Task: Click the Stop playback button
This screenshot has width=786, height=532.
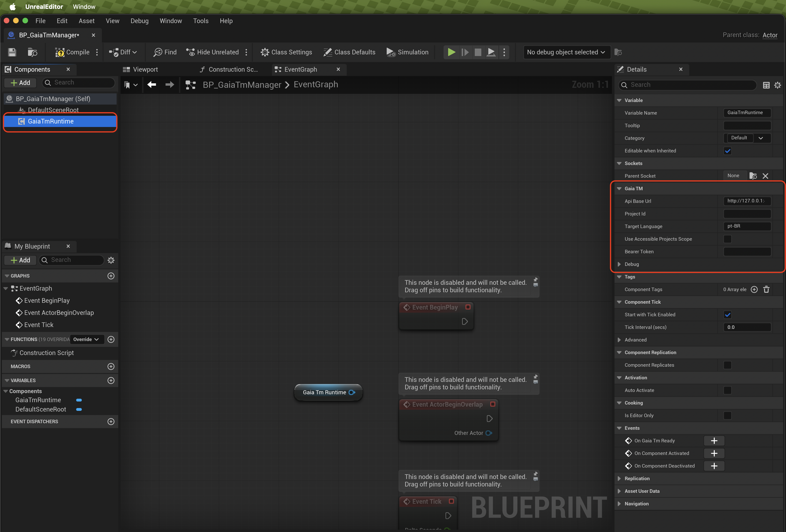Action: click(478, 52)
